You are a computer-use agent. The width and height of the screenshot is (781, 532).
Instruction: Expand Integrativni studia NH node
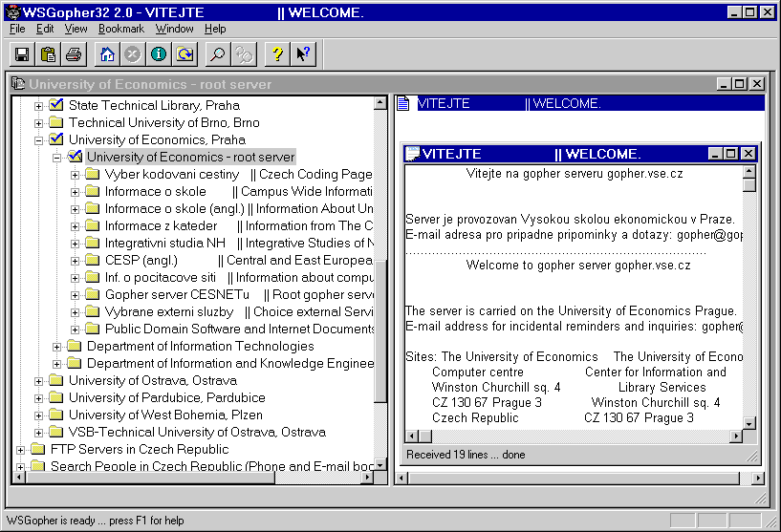[75, 244]
